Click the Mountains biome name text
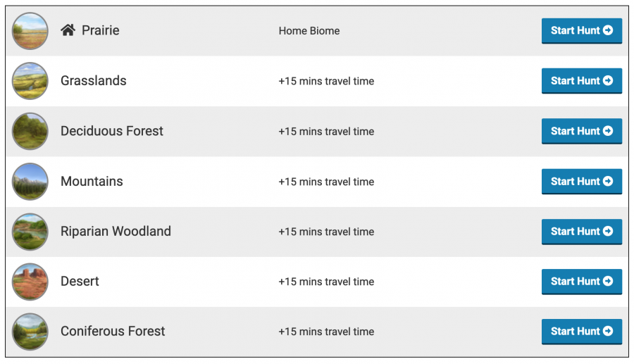 [92, 182]
